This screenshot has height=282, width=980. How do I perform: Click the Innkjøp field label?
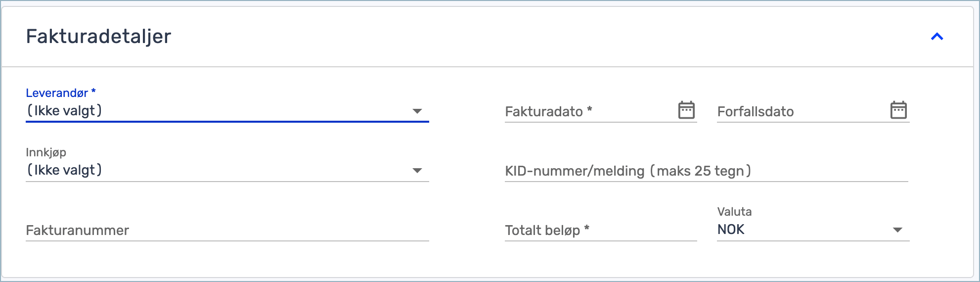(46, 152)
